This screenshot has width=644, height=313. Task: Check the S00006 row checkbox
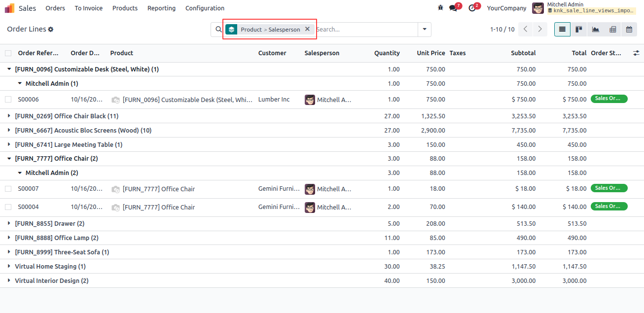coord(8,100)
